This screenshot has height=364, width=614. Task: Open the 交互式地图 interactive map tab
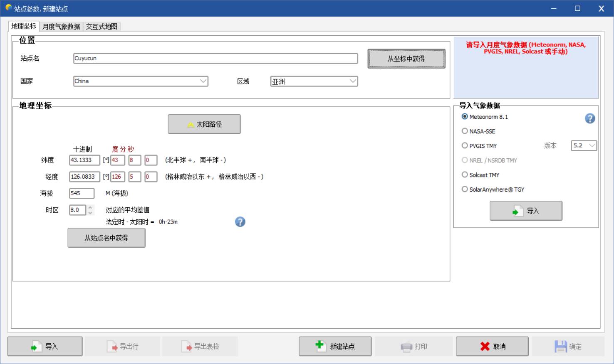(102, 27)
